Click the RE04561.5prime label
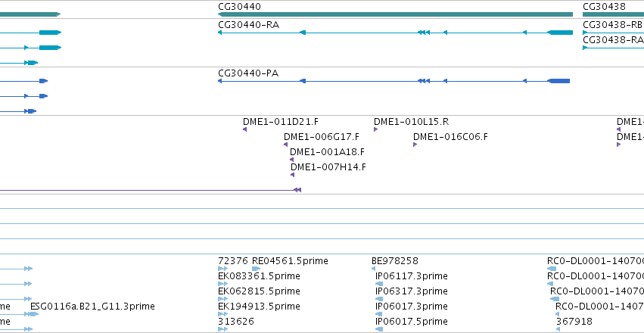 pyautogui.click(x=290, y=261)
